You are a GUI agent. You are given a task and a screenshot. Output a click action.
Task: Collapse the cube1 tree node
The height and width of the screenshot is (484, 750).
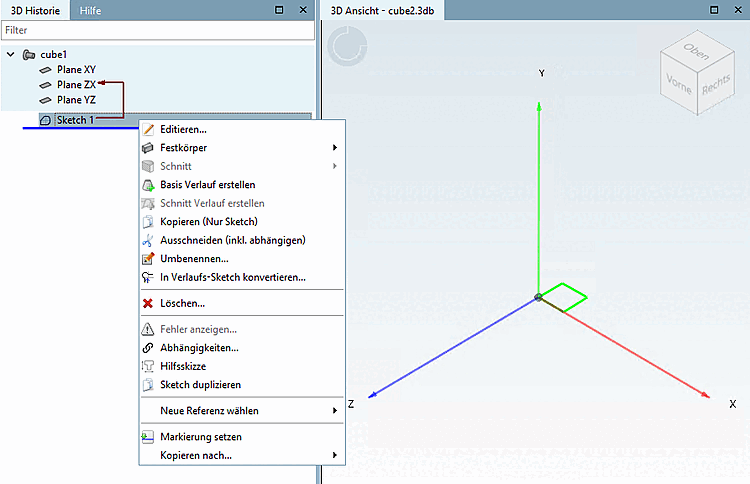point(11,55)
